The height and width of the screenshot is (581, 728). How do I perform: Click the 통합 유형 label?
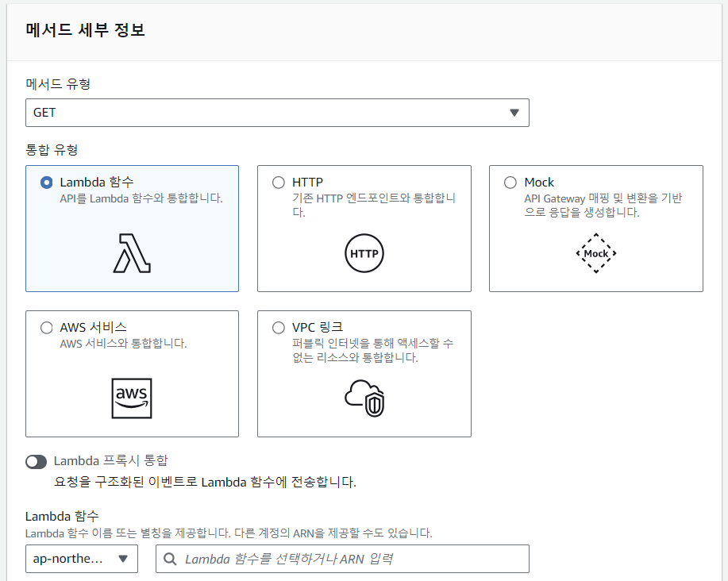click(x=52, y=150)
